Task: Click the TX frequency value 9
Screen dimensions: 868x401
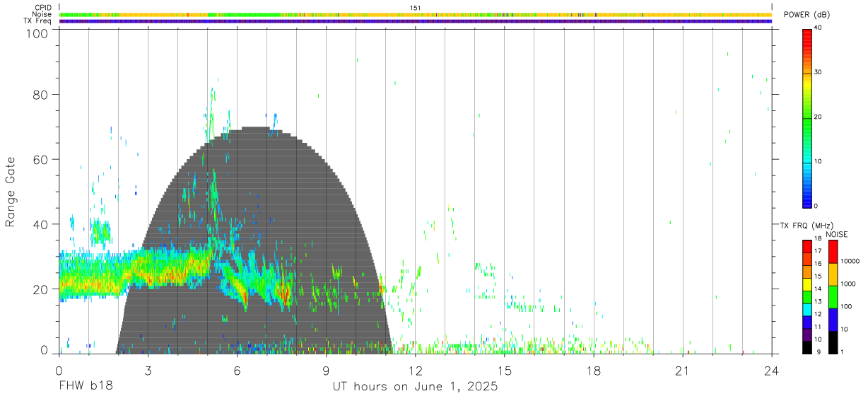Action: coord(818,351)
